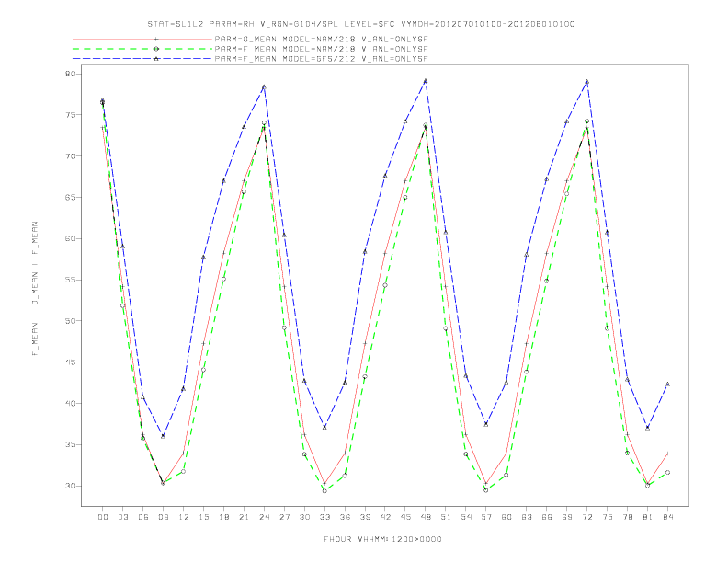Viewport: 728px width, 563px height.
Task: Click the vertical y-axis label F_MEAN | O_MEAN | F_MEAN
Action: [x=35, y=289]
